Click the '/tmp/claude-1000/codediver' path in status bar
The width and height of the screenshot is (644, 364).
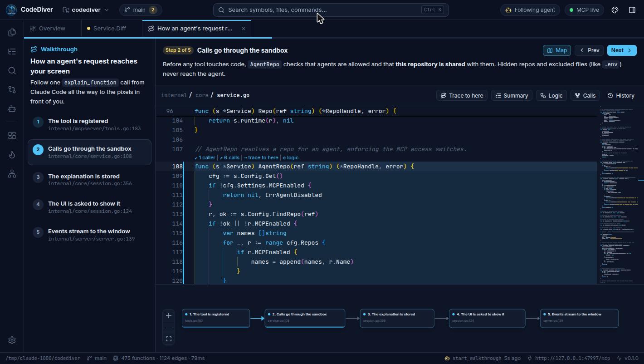click(x=43, y=358)
